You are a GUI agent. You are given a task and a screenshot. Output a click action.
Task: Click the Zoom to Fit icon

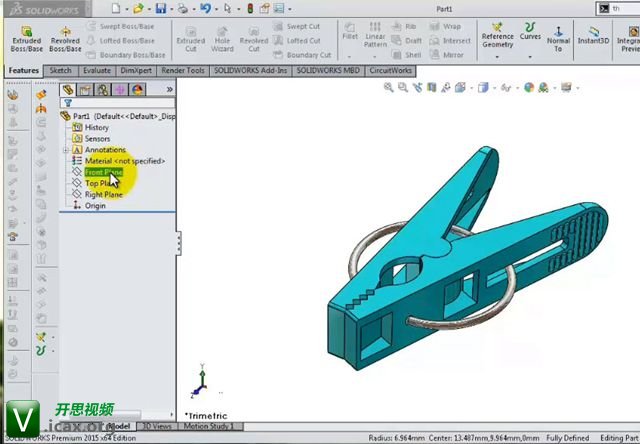tap(389, 87)
